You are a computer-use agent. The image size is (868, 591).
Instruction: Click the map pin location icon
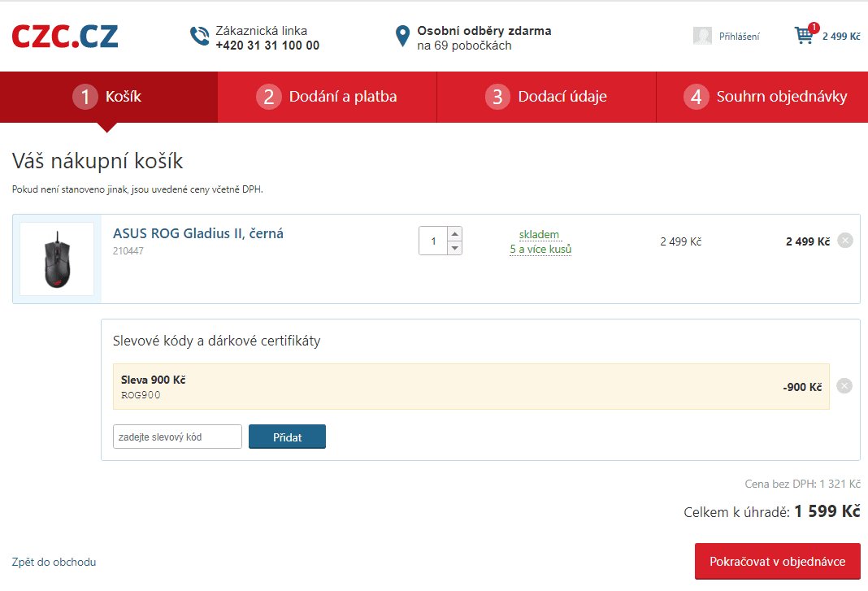point(402,37)
